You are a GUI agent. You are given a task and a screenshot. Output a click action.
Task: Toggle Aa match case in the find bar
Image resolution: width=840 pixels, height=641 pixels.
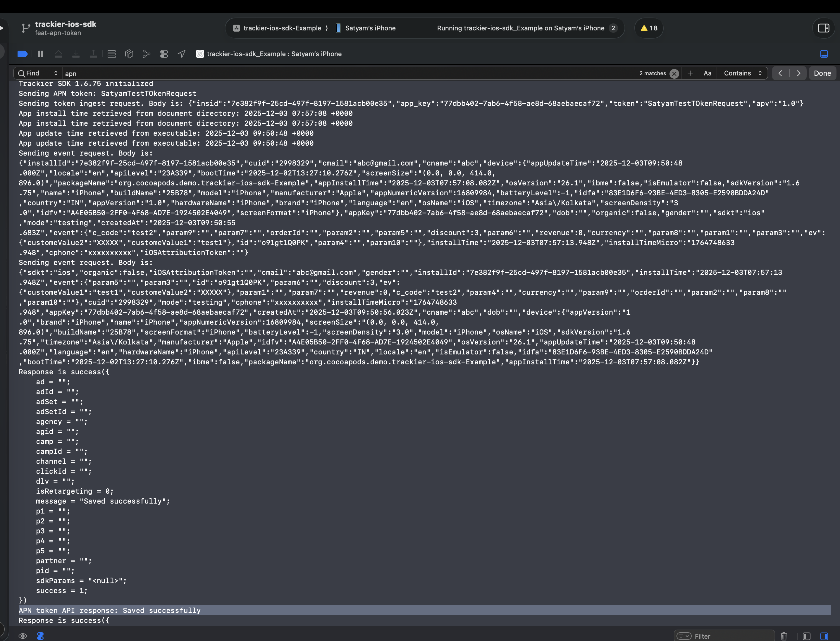[708, 73]
